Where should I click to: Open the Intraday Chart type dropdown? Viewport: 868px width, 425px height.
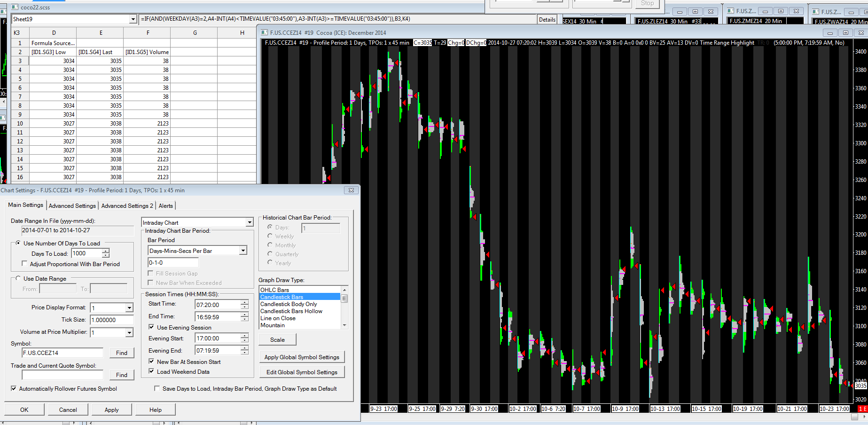pos(250,222)
